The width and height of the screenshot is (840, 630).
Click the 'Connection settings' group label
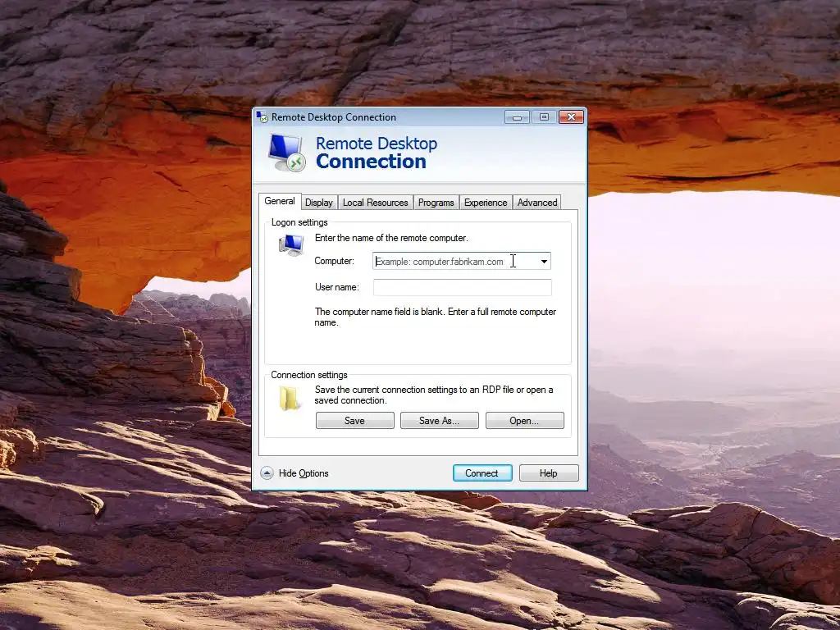pos(309,375)
